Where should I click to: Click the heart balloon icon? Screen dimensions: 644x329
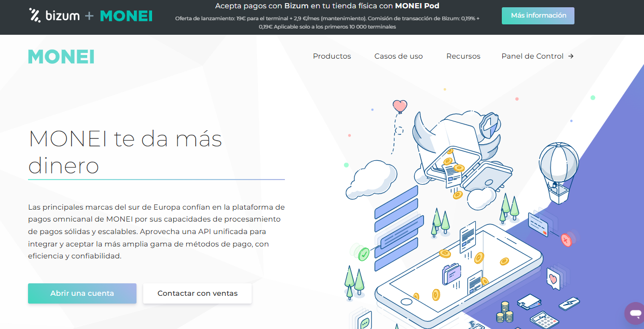pos(400,106)
